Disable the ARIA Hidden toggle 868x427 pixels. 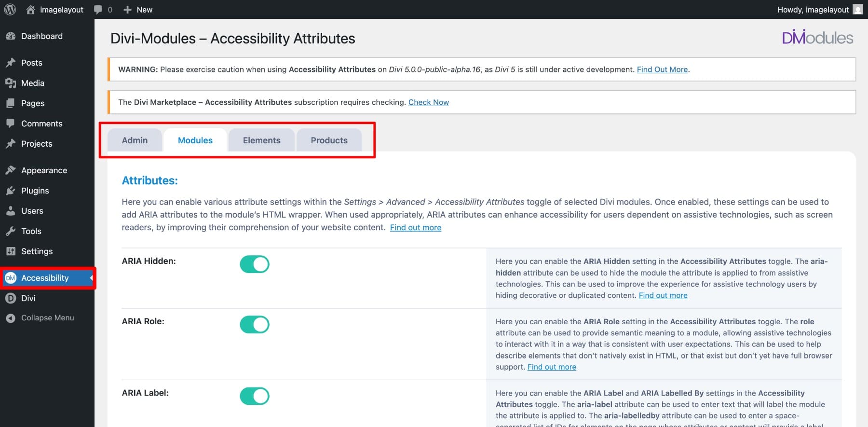[x=255, y=264]
